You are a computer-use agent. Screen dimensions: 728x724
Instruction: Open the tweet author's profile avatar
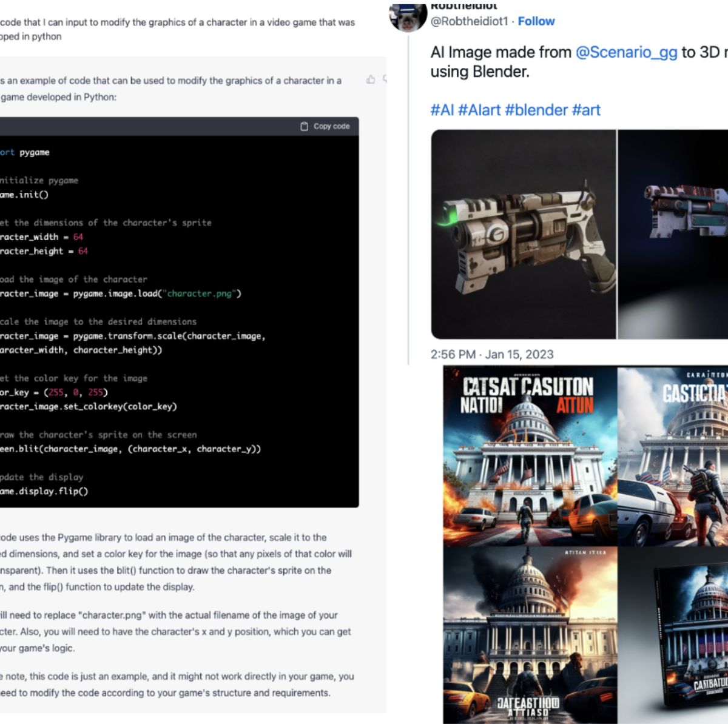[x=408, y=16]
